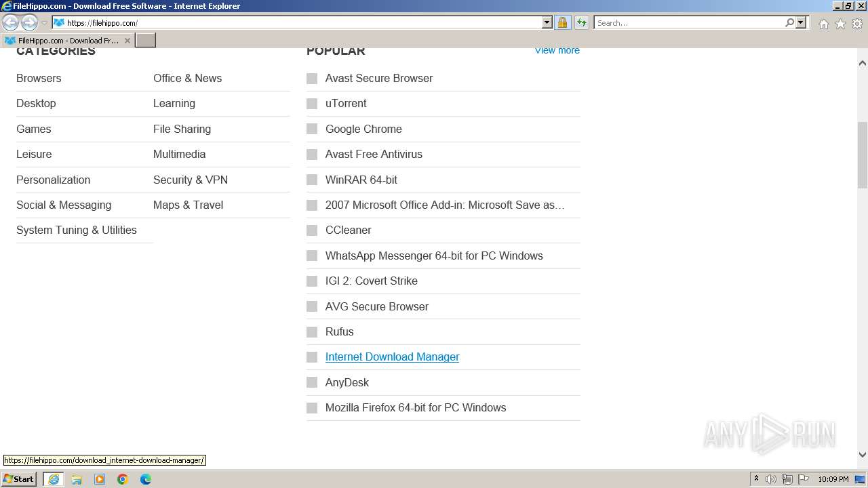Open the search provider dropdown arrow

click(801, 22)
